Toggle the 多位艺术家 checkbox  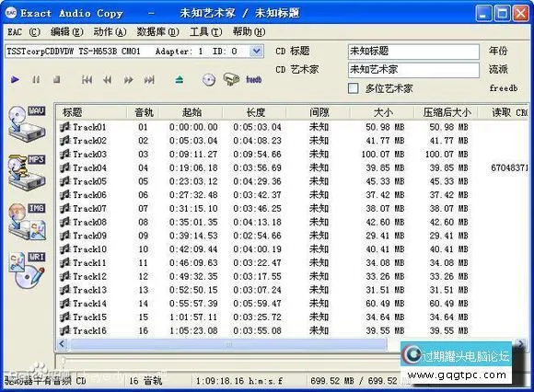354,88
